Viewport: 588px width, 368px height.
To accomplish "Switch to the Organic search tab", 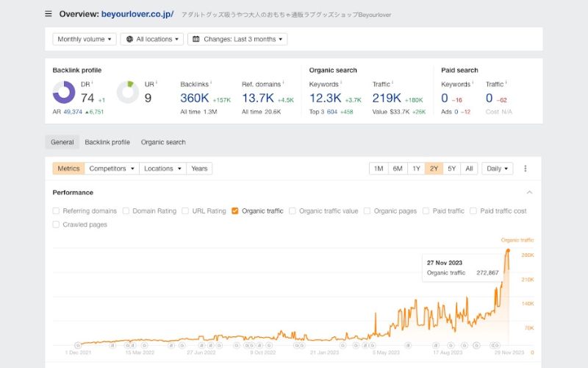I will click(163, 142).
